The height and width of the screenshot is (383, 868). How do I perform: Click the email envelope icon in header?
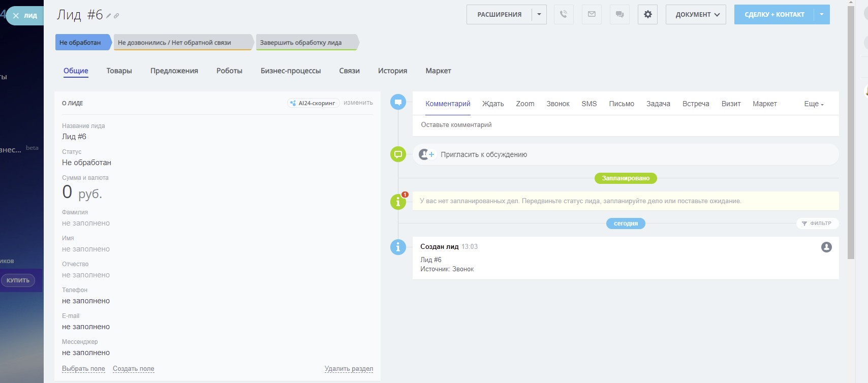(592, 14)
